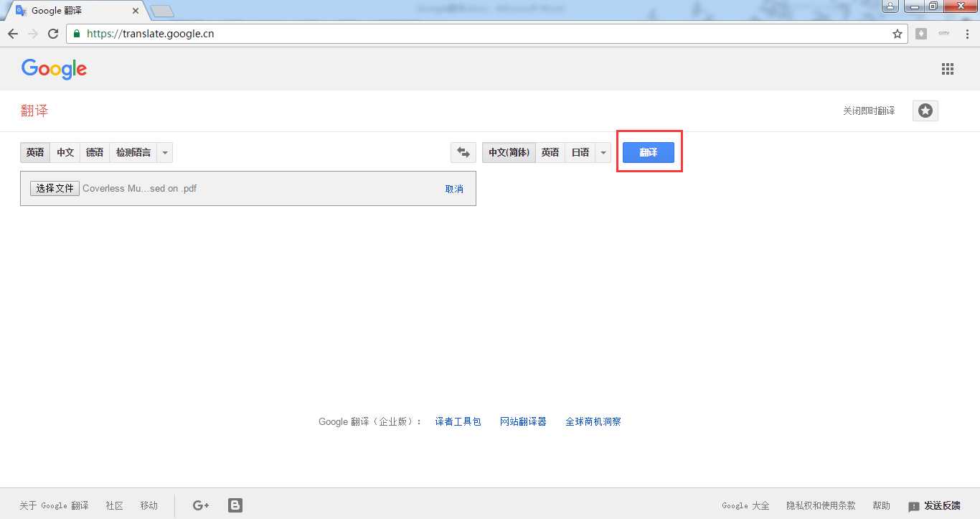Select 中文(简体) as target language
The image size is (980, 519).
pos(509,152)
